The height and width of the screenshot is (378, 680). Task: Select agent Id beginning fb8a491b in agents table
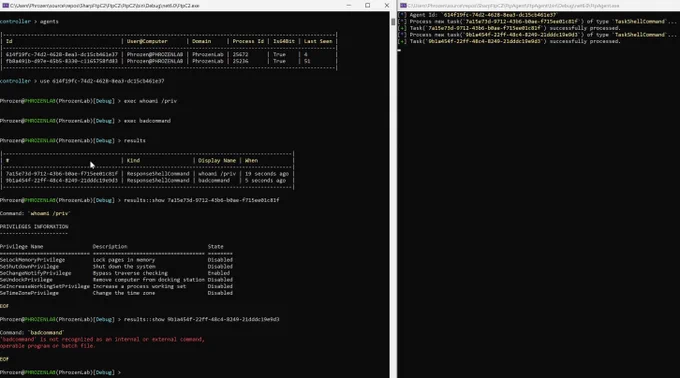click(62, 61)
